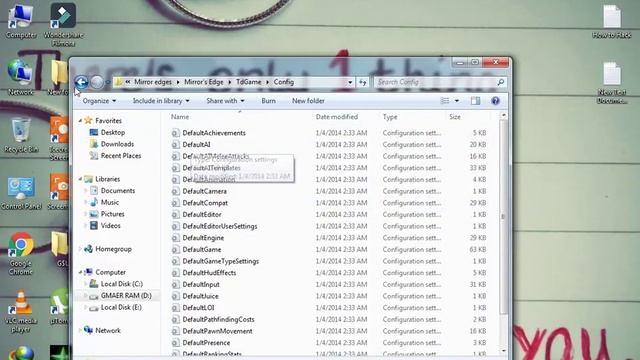The image size is (640, 360).
Task: Select the DefaultCamera file name
Action: point(204,191)
